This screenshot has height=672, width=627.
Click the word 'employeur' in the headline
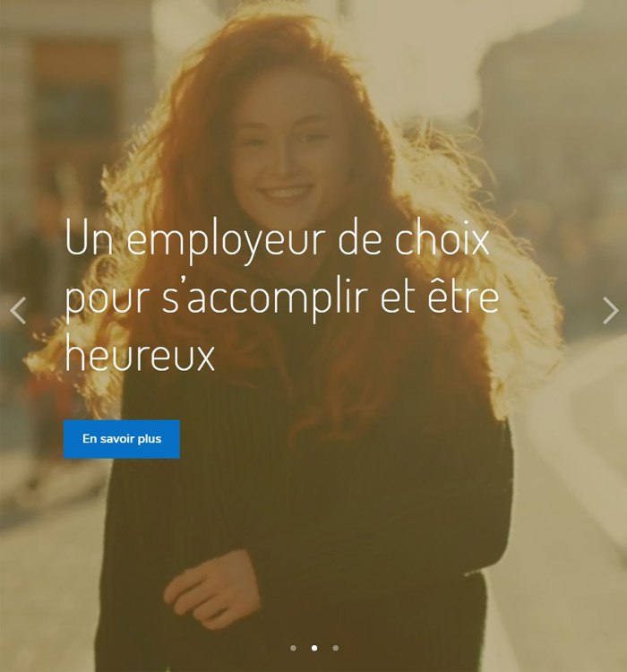(226, 242)
